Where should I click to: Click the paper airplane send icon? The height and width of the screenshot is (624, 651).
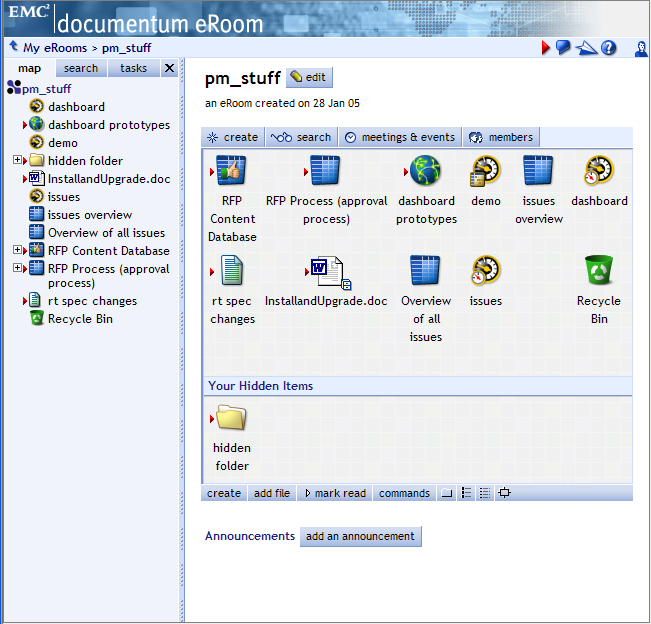point(586,47)
